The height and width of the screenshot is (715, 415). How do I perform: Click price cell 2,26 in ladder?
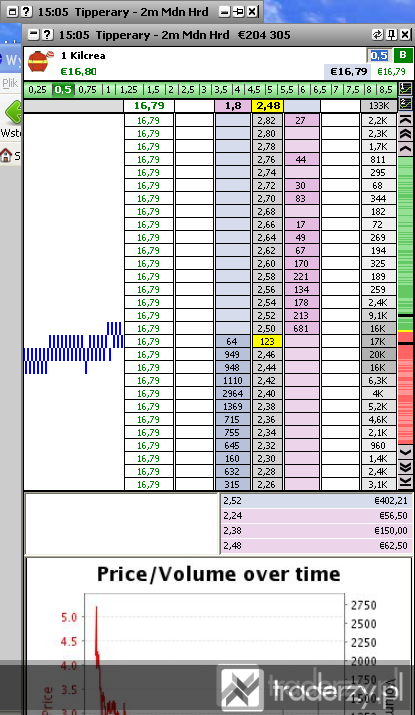pyautogui.click(x=267, y=484)
